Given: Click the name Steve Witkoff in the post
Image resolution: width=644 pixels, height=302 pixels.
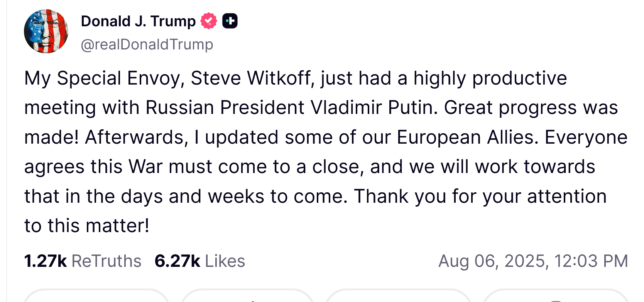Looking at the screenshot, I should [x=251, y=78].
